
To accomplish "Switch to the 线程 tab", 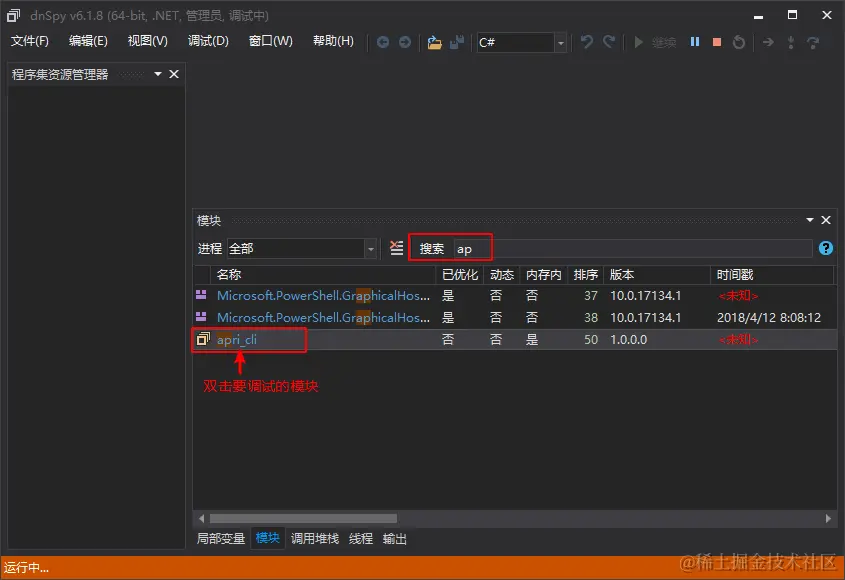I will [361, 538].
